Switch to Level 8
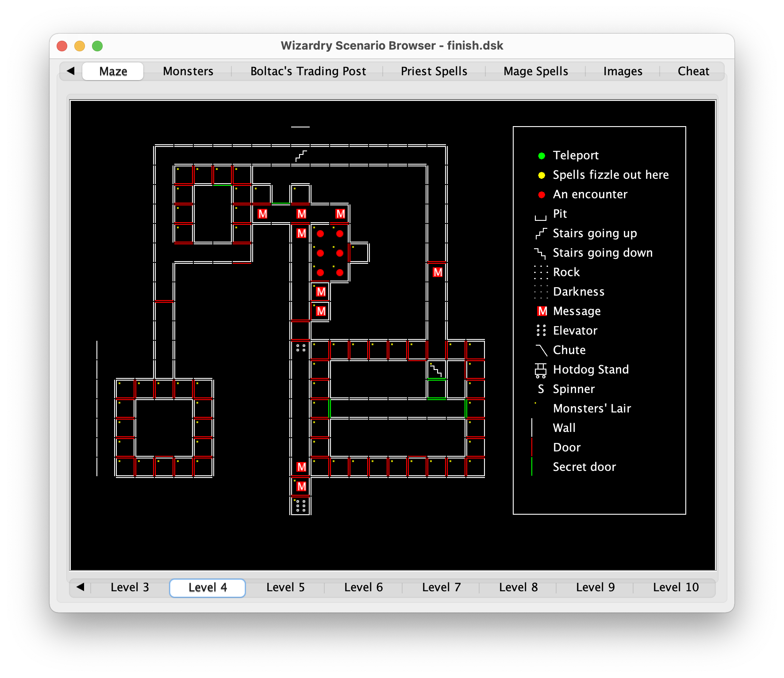Screen dimensions: 784x678 518,587
